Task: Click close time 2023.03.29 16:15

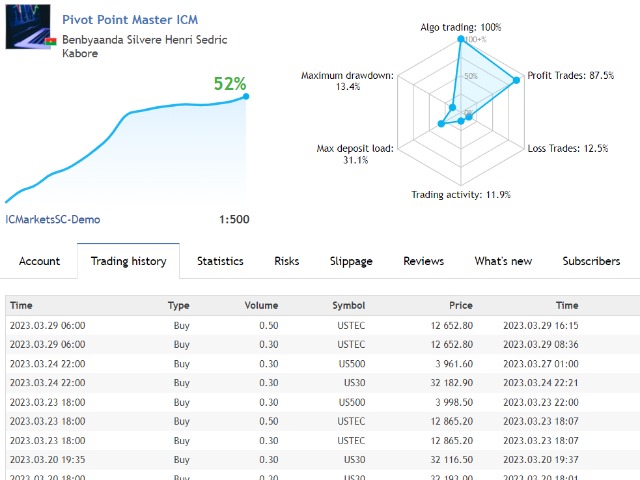Action: coord(540,326)
